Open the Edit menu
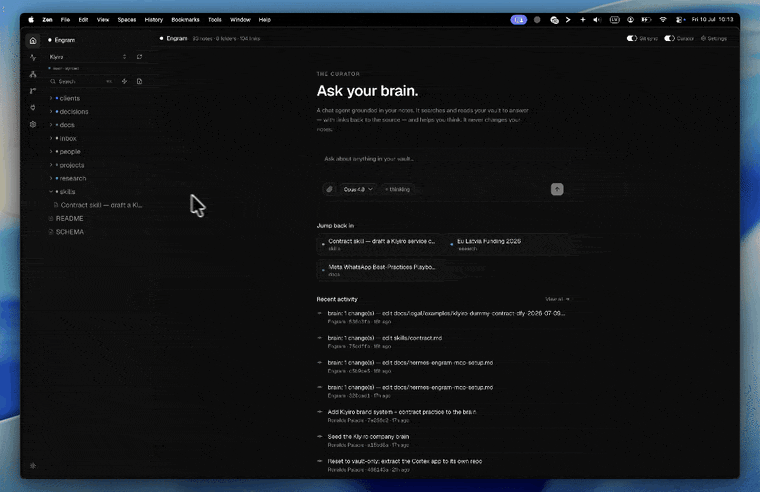 pyautogui.click(x=83, y=20)
